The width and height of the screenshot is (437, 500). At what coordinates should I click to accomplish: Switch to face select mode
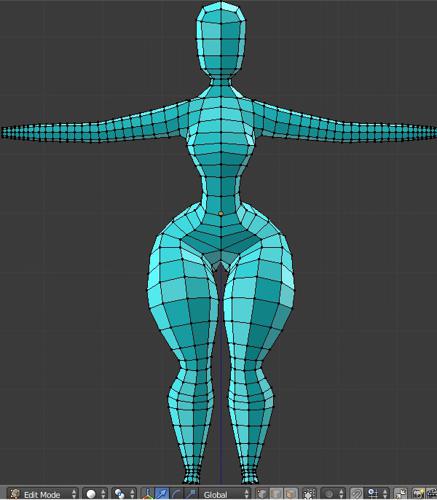coord(291,494)
